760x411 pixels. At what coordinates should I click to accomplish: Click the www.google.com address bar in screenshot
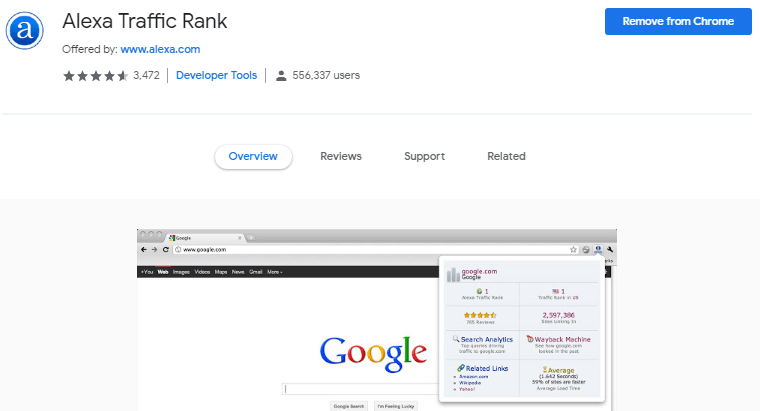(376, 250)
